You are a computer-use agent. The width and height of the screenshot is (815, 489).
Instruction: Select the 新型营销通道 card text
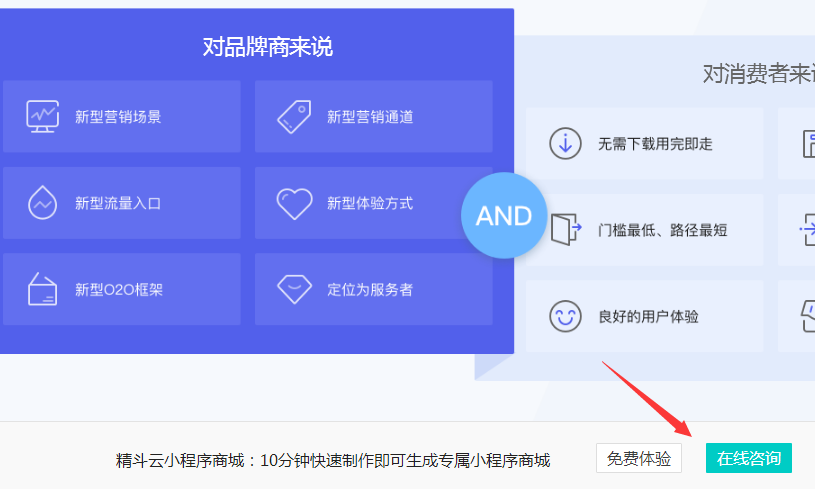point(370,117)
